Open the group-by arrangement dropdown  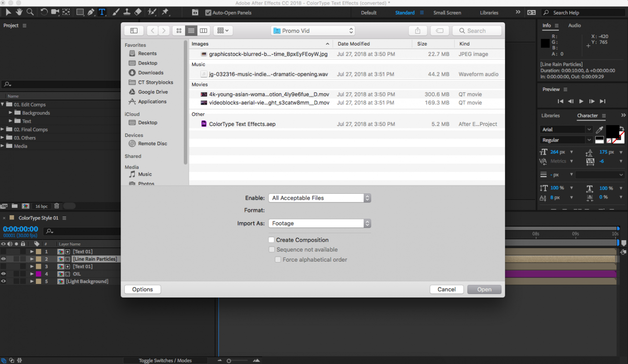pyautogui.click(x=223, y=31)
